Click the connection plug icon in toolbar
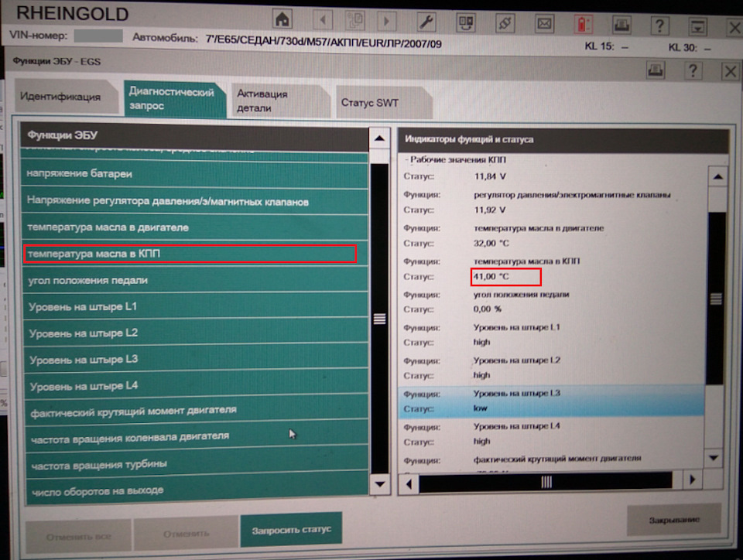 pyautogui.click(x=505, y=22)
